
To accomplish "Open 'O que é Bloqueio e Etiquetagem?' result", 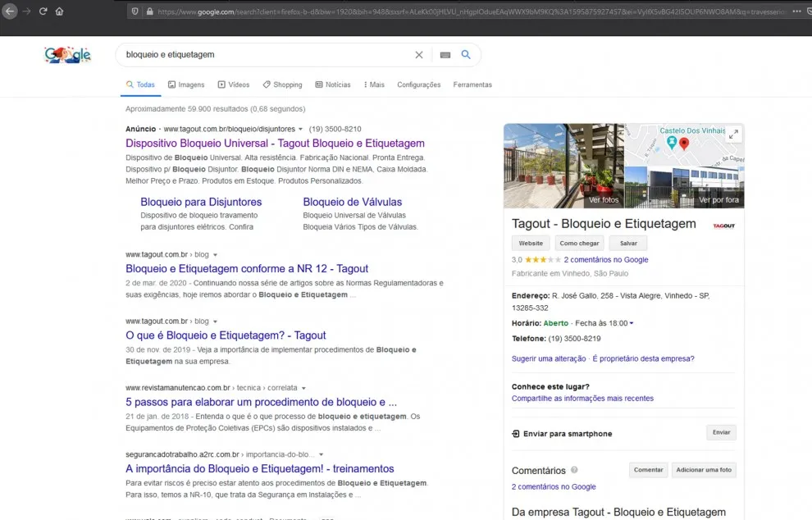I will pos(226,335).
